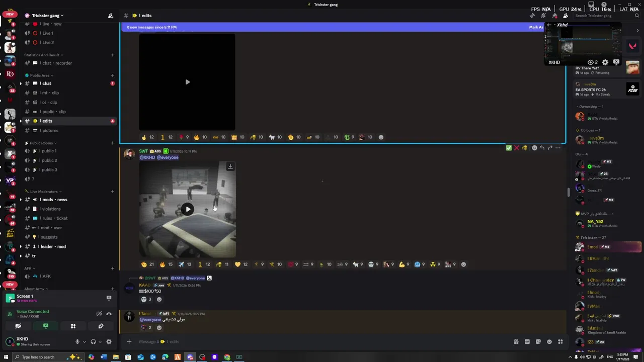Toggle the crown reaction with 10
This screenshot has height=362, width=644.
(237, 137)
